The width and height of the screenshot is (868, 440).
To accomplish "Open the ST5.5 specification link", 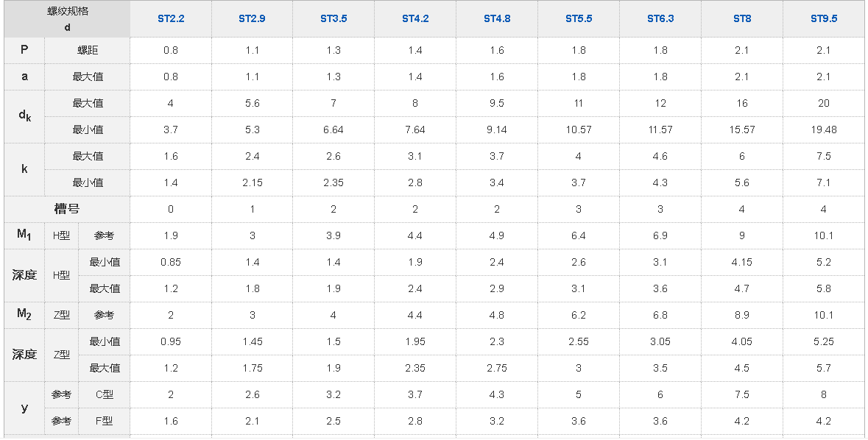I will 579,18.
